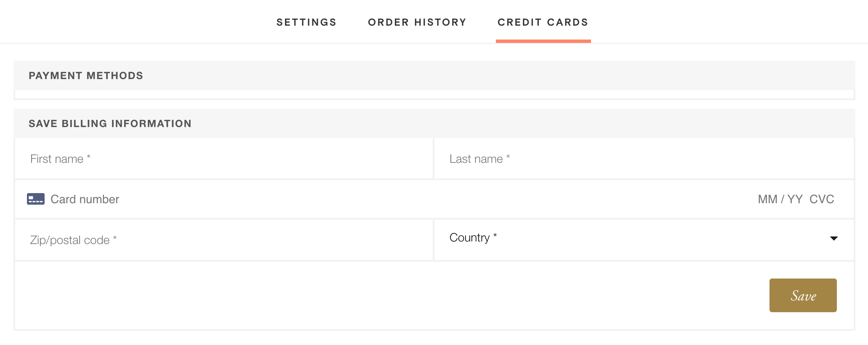This screenshot has width=868, height=345.
Task: Switch to the Settings tab
Action: (306, 22)
